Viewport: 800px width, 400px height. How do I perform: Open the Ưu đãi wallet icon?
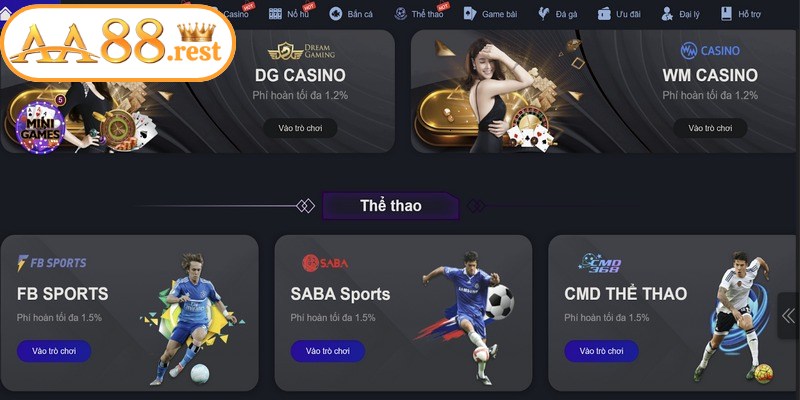click(x=605, y=14)
